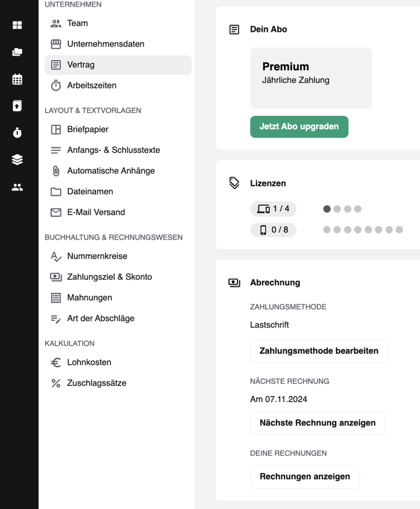Screen dimensions: 420x509
Task: Open the stacked layers icon in the dark sidebar
Action: pos(17,159)
